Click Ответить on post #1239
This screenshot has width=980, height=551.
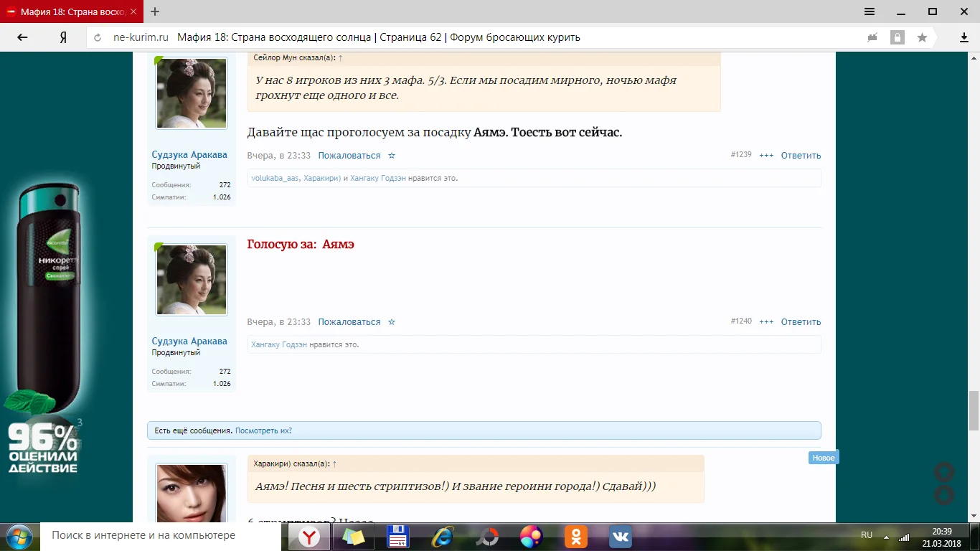click(801, 156)
